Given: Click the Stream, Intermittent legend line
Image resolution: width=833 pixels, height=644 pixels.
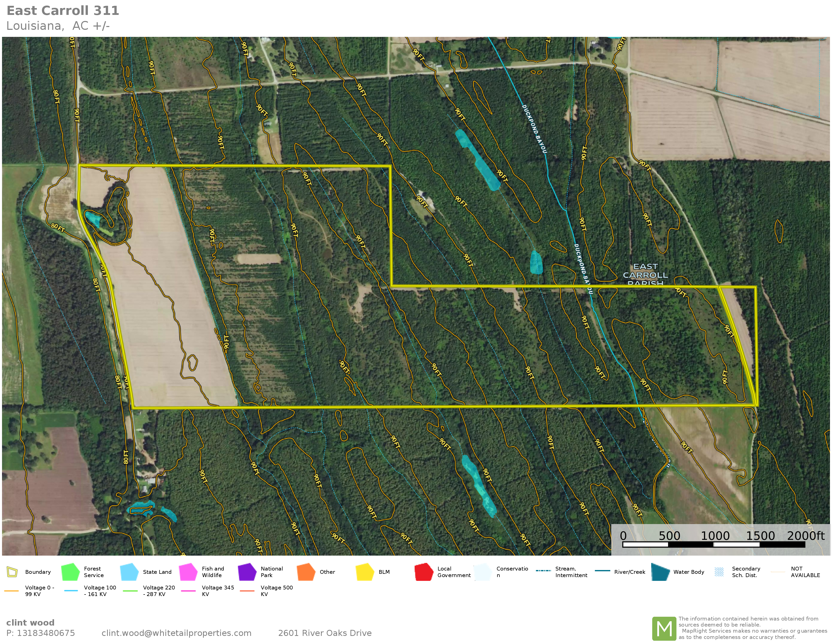Looking at the screenshot, I should tap(543, 571).
